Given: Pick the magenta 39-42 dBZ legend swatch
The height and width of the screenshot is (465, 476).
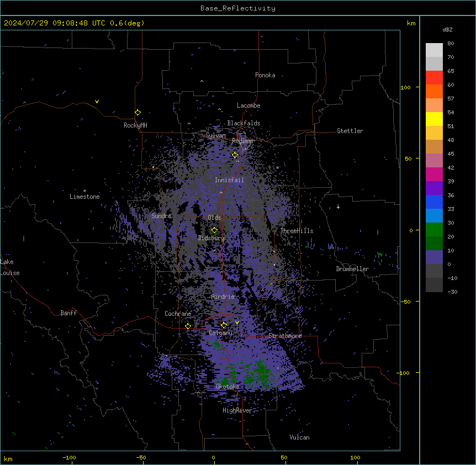Looking at the screenshot, I should [434, 174].
